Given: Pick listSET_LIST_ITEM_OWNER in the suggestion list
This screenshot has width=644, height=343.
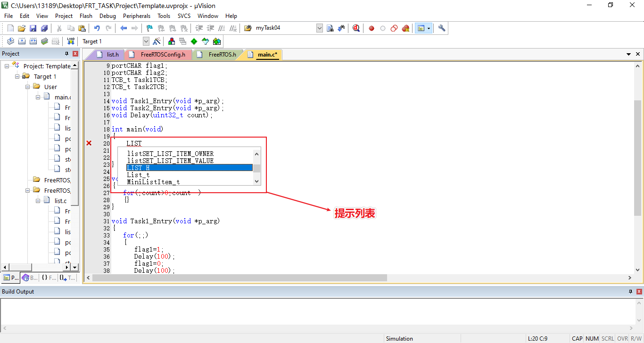Looking at the screenshot, I should coord(190,154).
